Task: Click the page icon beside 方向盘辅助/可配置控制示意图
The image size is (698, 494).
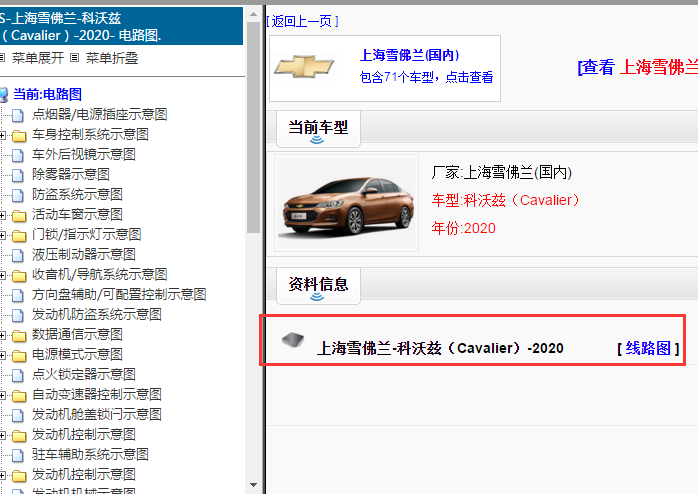Action: point(18,296)
